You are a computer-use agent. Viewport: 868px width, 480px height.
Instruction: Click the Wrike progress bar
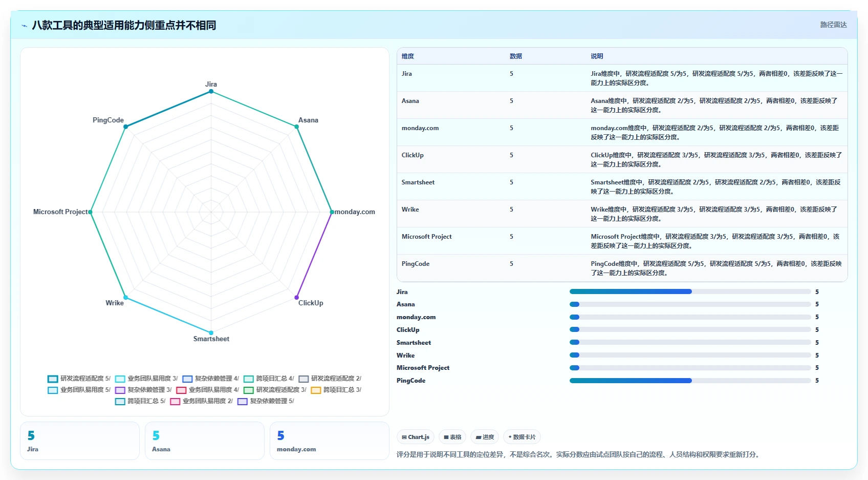click(690, 355)
